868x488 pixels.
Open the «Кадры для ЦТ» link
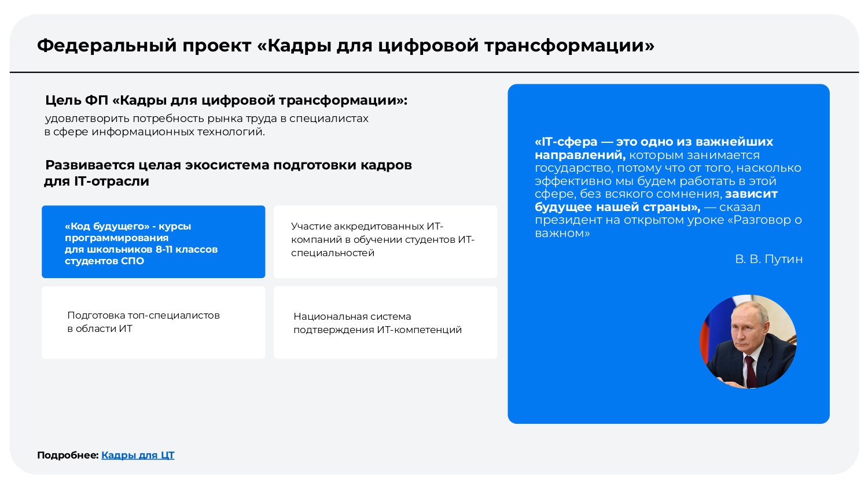point(138,455)
